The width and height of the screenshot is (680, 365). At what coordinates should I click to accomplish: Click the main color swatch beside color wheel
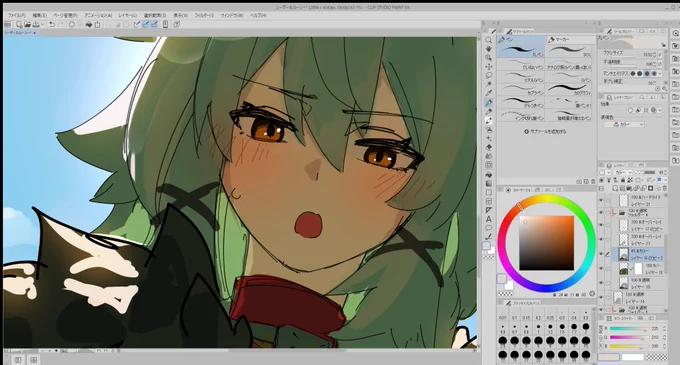click(x=502, y=279)
